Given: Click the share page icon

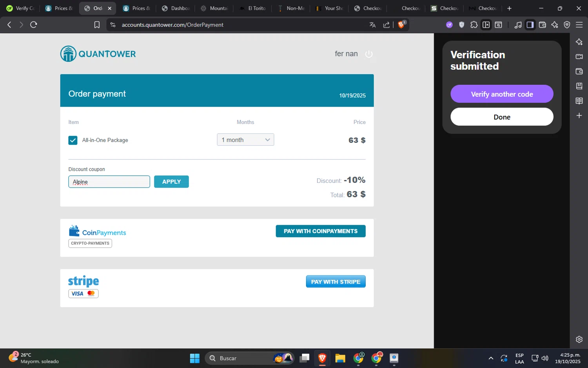Looking at the screenshot, I should (387, 25).
